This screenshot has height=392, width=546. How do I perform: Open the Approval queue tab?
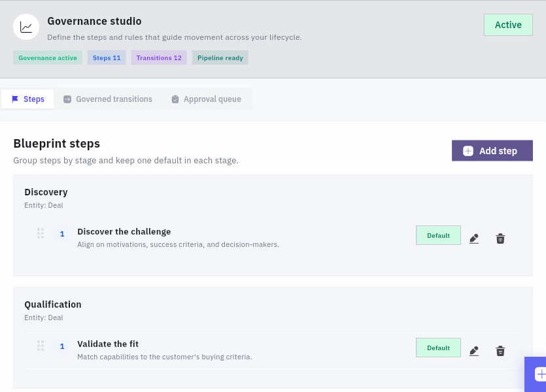tap(206, 99)
